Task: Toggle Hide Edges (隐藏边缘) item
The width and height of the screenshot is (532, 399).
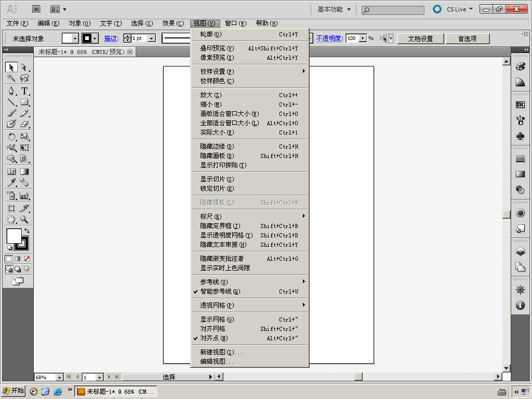Action: 250,147
